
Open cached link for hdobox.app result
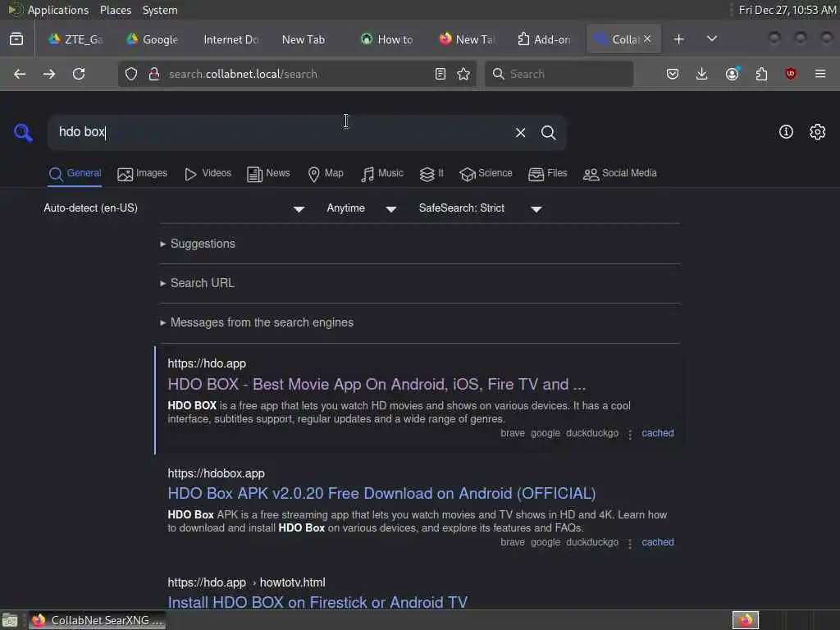point(658,542)
